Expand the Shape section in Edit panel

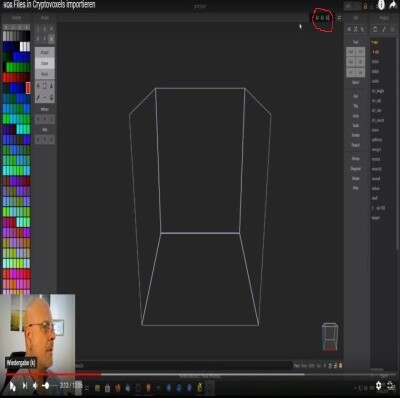tap(356, 178)
